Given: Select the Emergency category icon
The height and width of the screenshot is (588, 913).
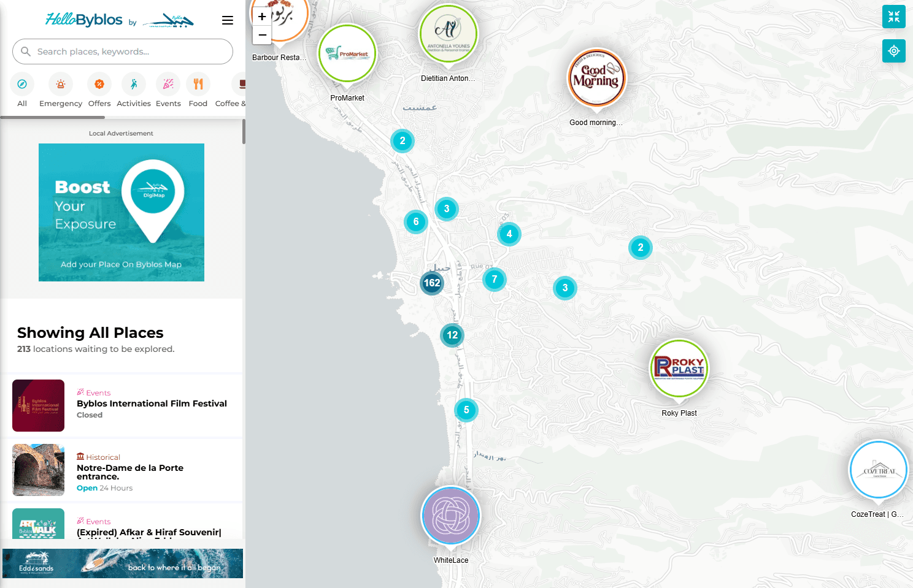Looking at the screenshot, I should coord(61,84).
